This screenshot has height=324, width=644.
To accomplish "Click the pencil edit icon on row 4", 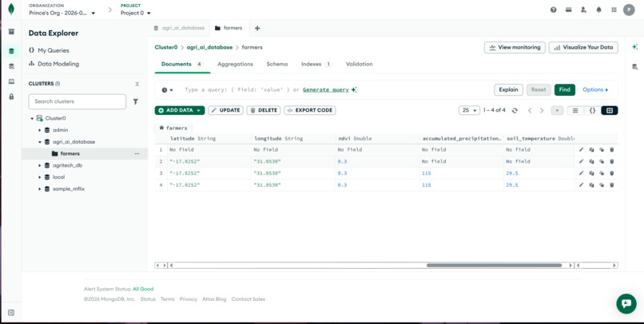I will click(581, 185).
